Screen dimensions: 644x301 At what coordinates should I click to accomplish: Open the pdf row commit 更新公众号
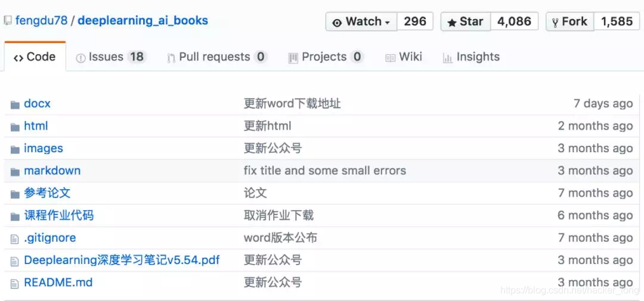click(273, 260)
